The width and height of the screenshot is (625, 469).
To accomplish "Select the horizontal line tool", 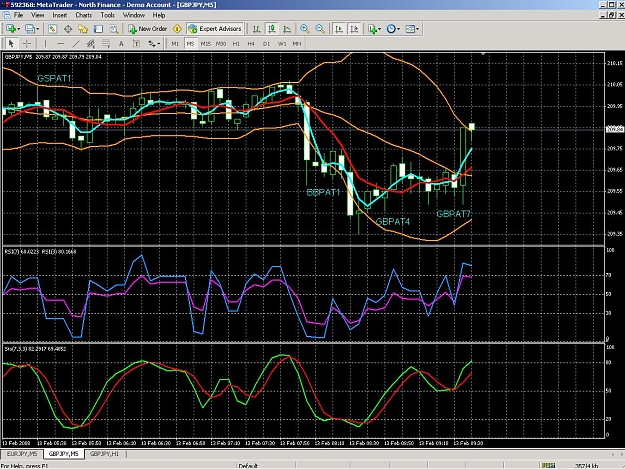I will pyautogui.click(x=61, y=43).
